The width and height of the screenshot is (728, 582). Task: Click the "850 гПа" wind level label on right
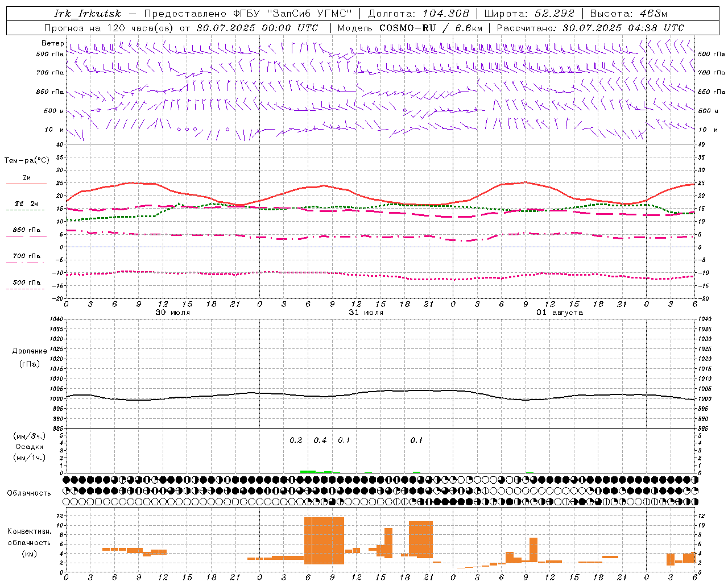coord(712,92)
